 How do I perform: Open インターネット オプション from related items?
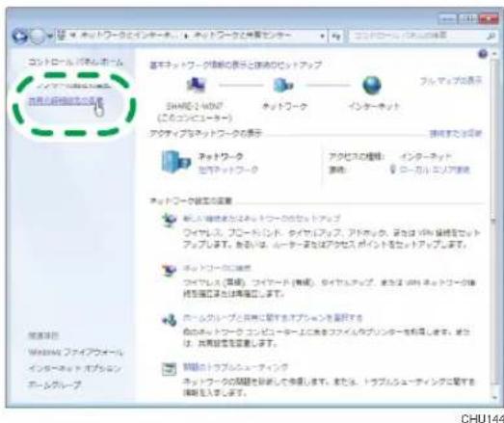pyautogui.click(x=75, y=368)
